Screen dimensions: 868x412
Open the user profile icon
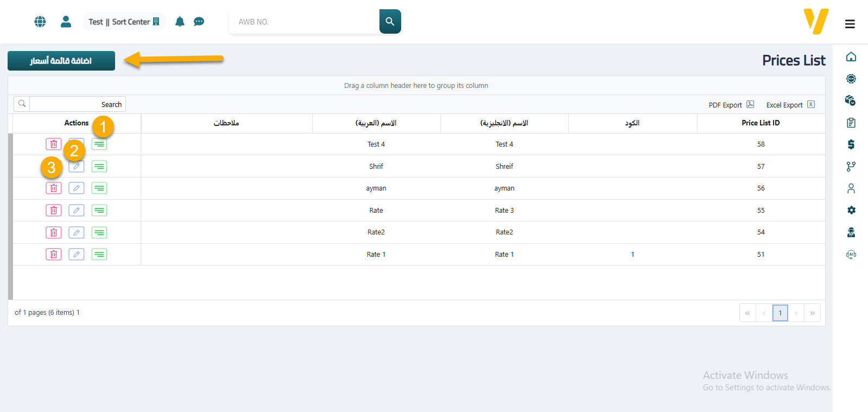(66, 22)
